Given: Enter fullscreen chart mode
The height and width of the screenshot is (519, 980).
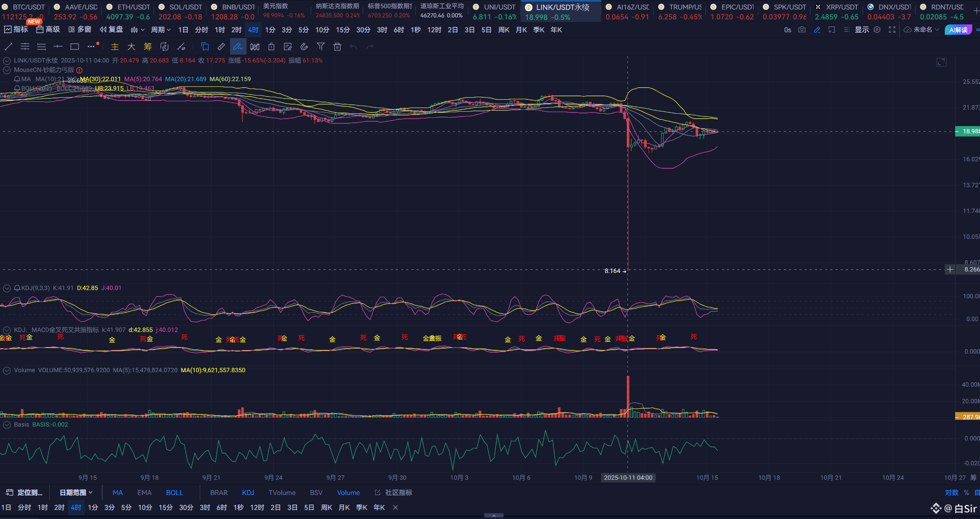Looking at the screenshot, I should pos(892,30).
